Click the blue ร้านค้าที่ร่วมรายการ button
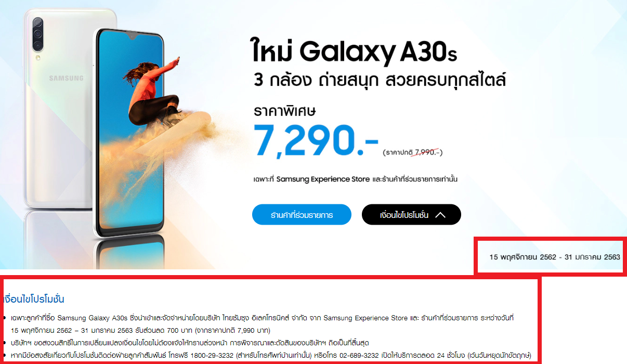 302,215
